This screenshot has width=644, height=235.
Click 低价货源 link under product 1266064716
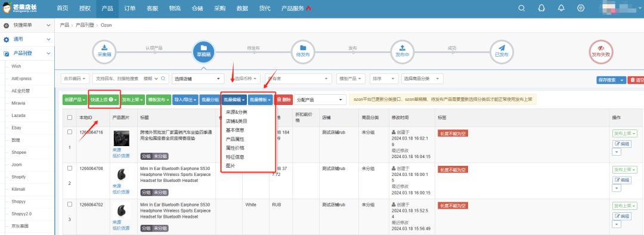pyautogui.click(x=120, y=156)
